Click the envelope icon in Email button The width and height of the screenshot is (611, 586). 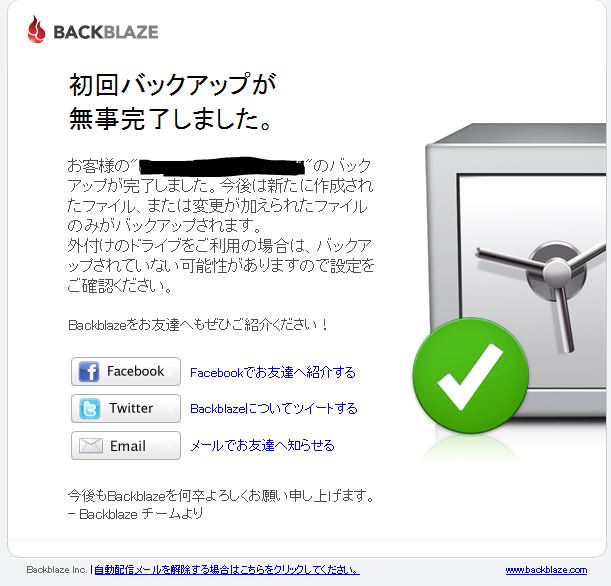pyautogui.click(x=90, y=446)
